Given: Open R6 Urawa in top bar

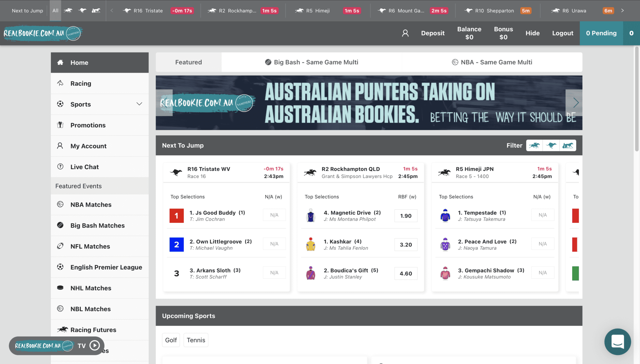Looking at the screenshot, I should (x=583, y=11).
